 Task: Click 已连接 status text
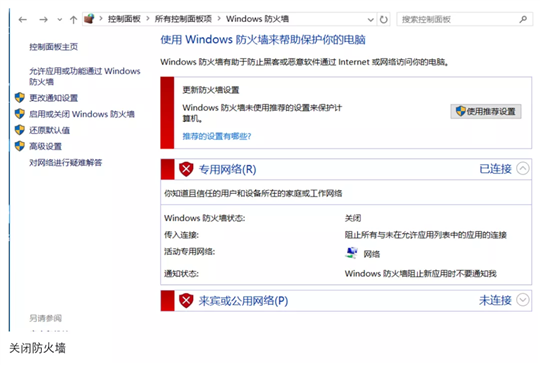(x=495, y=169)
